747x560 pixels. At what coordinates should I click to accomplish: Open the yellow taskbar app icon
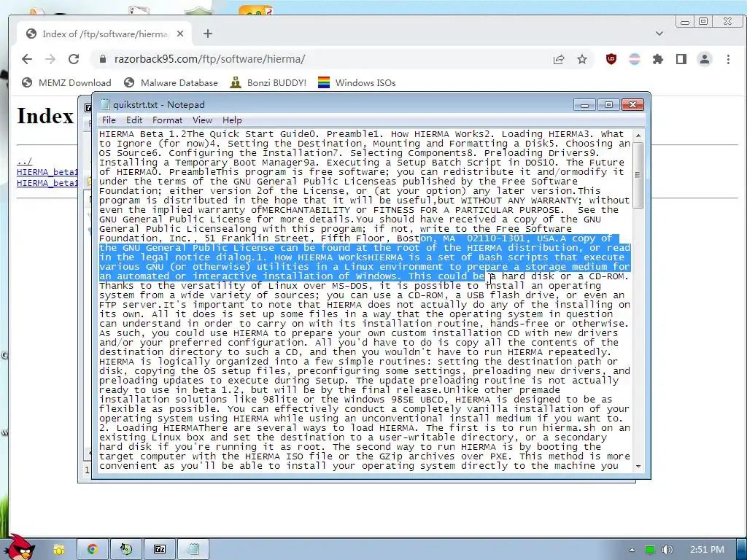coord(59,550)
